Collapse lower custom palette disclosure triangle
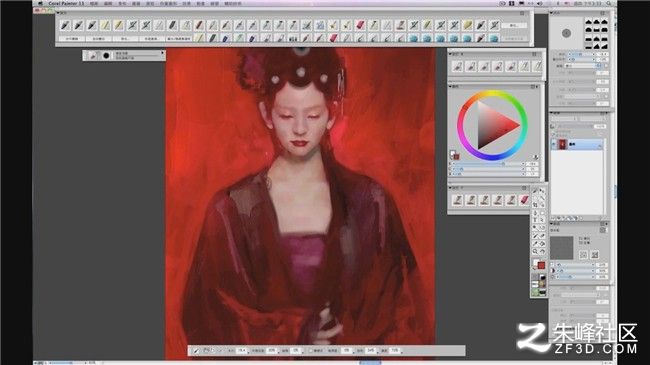 pos(451,188)
